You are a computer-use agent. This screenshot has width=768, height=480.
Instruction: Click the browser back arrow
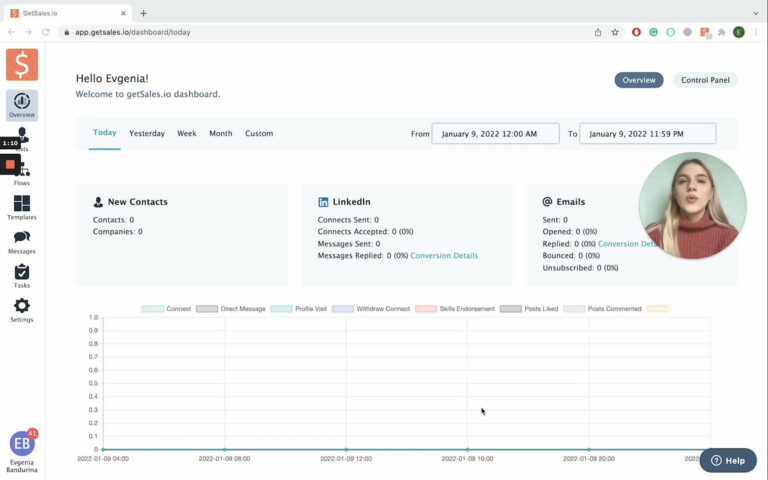click(12, 32)
